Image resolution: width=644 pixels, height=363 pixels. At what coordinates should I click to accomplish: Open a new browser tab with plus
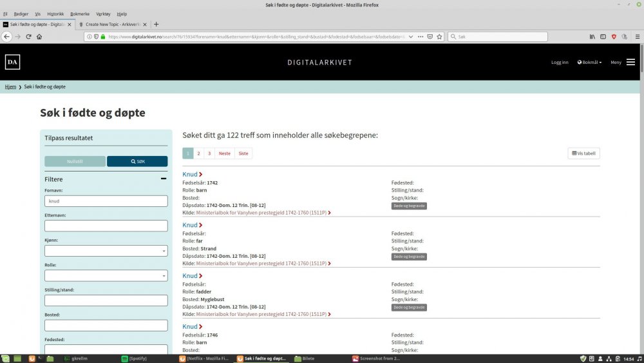point(156,25)
